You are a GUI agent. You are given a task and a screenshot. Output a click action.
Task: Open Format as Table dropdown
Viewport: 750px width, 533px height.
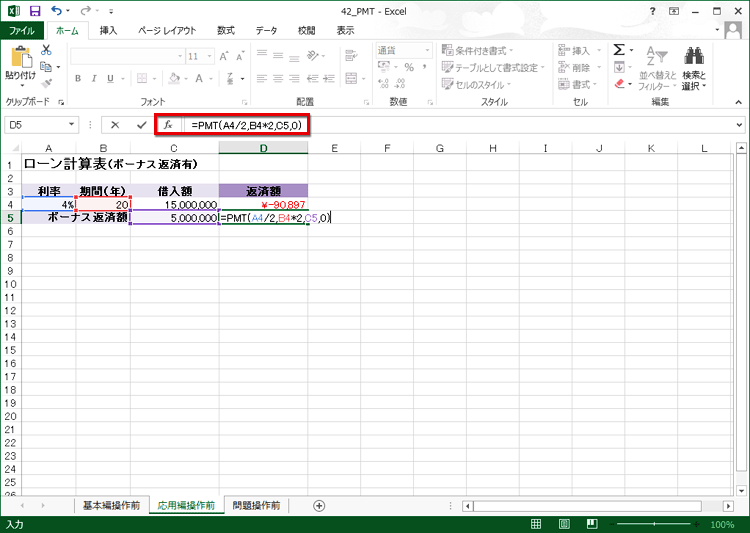493,67
